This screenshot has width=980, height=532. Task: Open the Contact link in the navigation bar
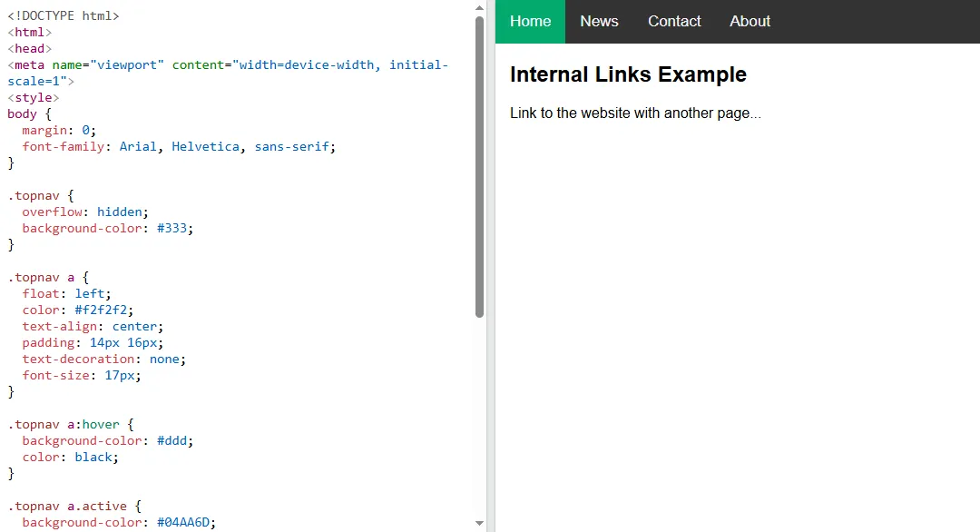click(x=674, y=21)
